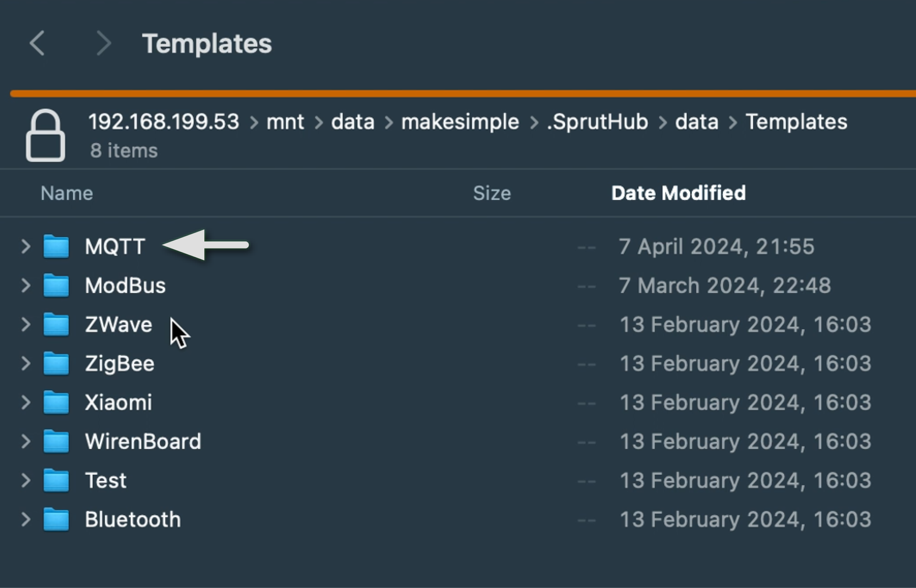This screenshot has height=588, width=916.
Task: Sort by the Date Modified column header
Action: [678, 194]
